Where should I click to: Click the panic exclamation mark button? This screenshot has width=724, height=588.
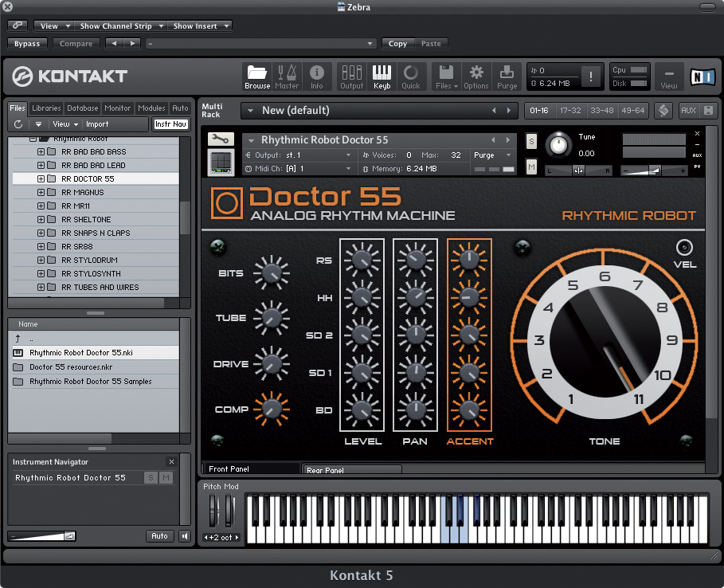point(590,76)
